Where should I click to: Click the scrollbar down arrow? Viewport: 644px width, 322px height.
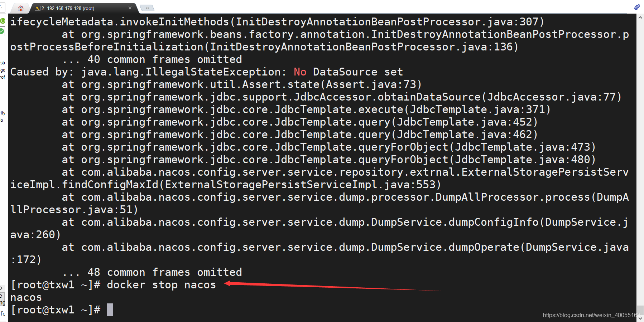pyautogui.click(x=640, y=318)
